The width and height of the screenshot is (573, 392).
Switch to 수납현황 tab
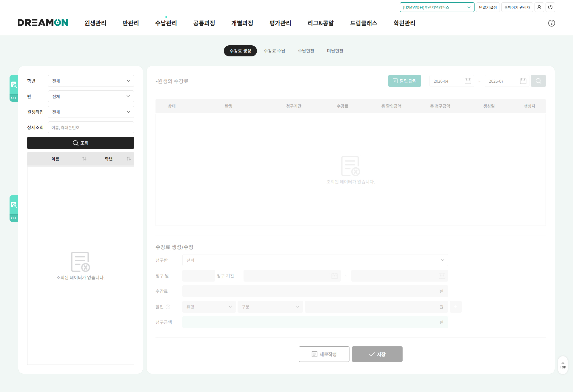pyautogui.click(x=306, y=51)
